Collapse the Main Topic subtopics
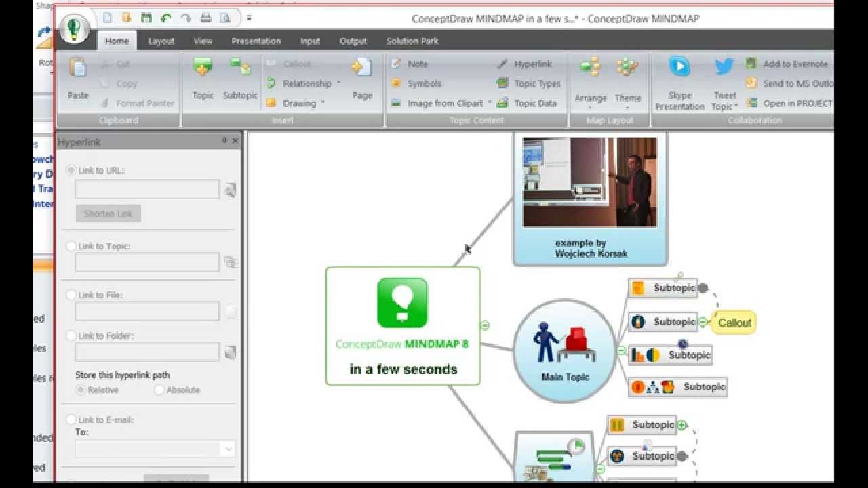 click(621, 350)
